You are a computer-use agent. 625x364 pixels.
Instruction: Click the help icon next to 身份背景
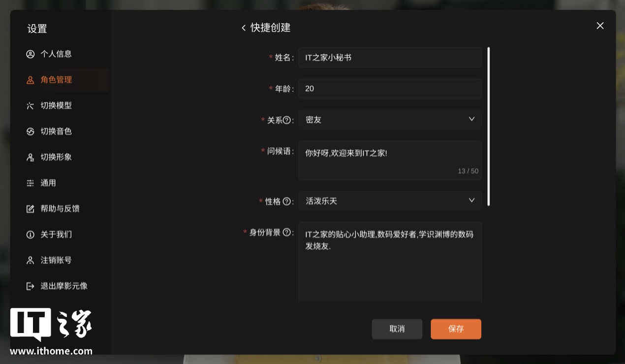pos(287,232)
